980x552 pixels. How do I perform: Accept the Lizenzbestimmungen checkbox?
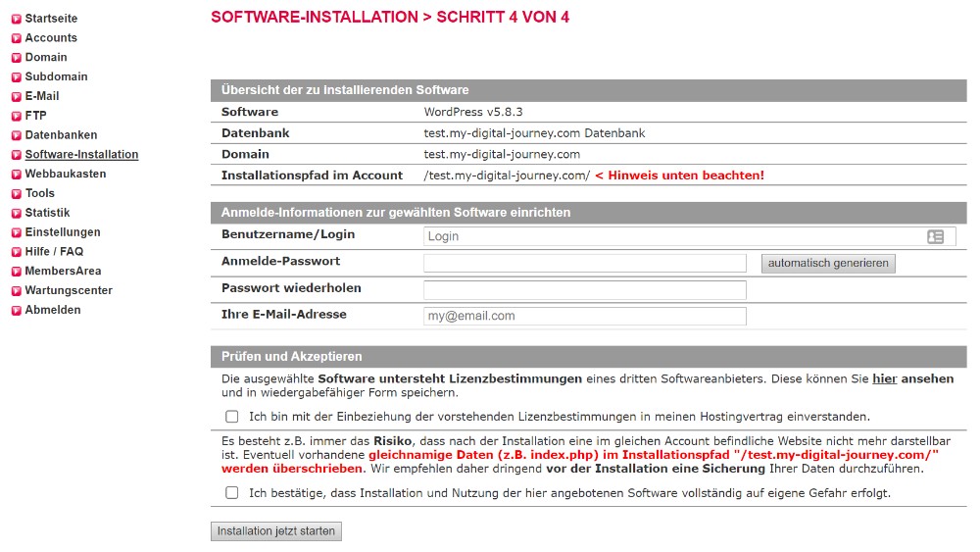pos(232,417)
